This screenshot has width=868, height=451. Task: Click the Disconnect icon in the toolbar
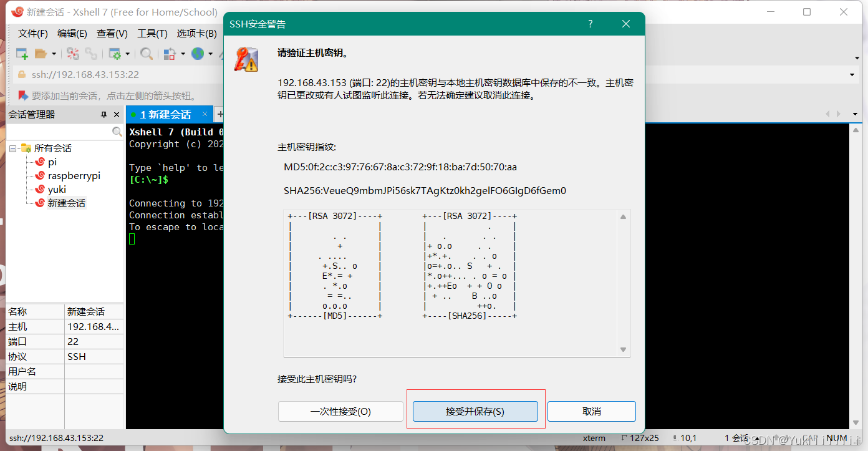[x=73, y=54]
